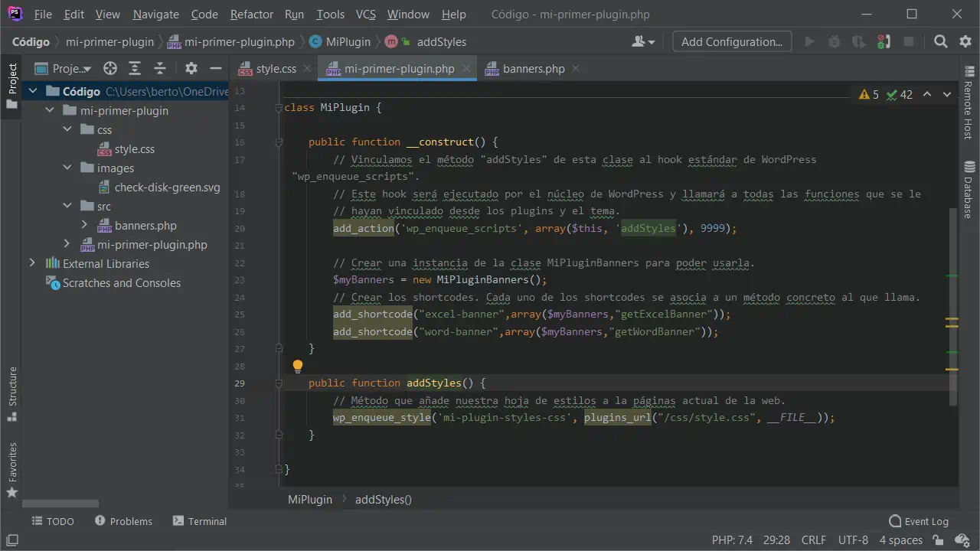Close the banners.php tab
This screenshot has width=980, height=551.
coord(575,68)
